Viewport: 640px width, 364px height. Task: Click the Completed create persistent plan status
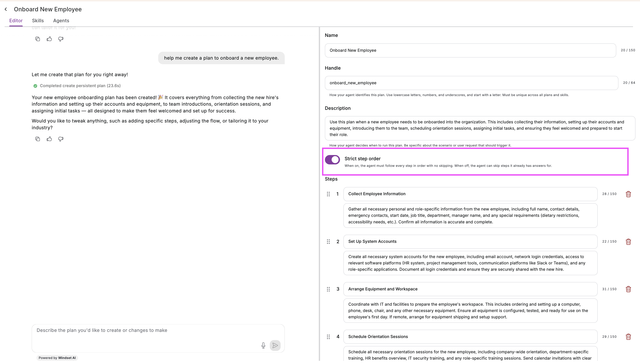click(77, 86)
